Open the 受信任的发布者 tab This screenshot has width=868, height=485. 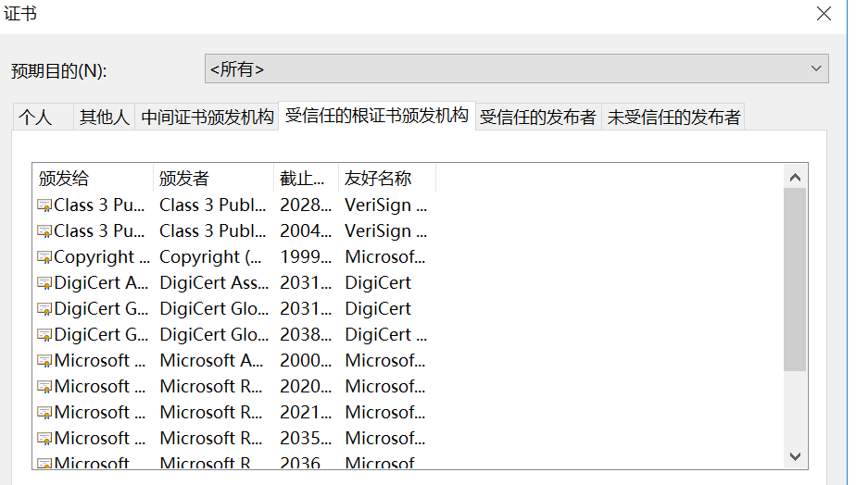pos(538,117)
